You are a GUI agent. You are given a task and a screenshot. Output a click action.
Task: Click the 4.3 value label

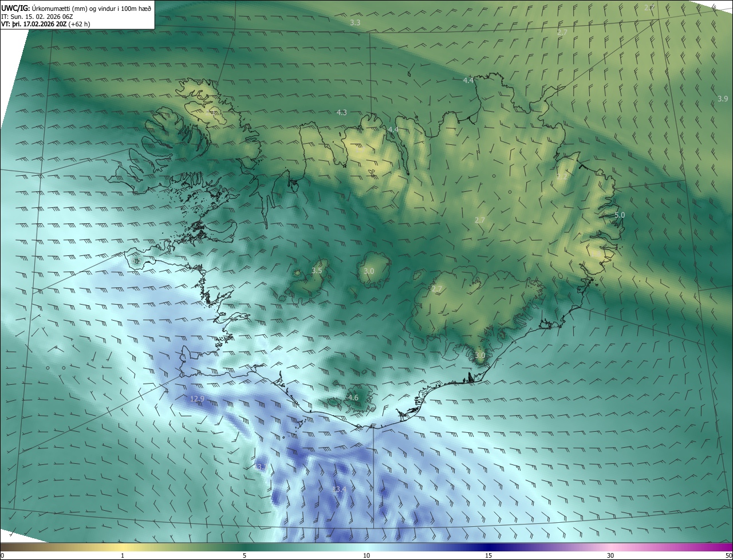tap(342, 112)
